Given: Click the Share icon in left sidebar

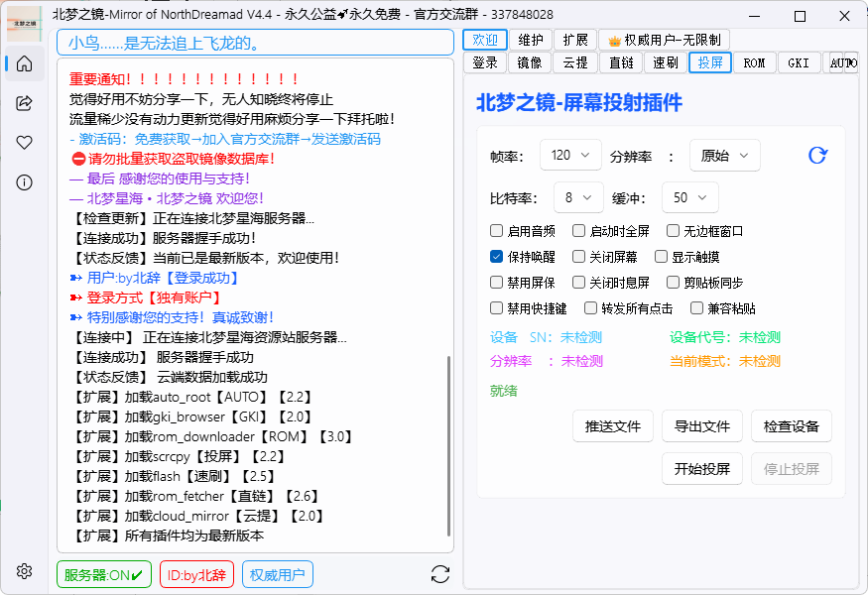Looking at the screenshot, I should [23, 102].
